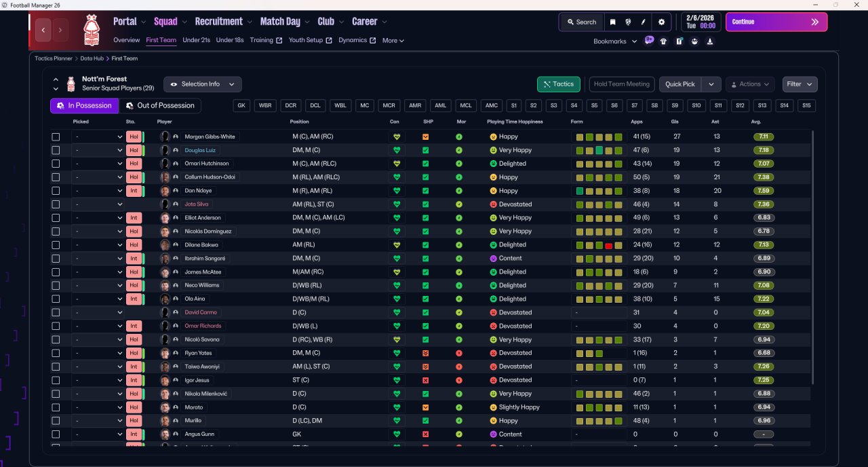
Task: Open the pencil edit icon in top bar
Action: (644, 22)
